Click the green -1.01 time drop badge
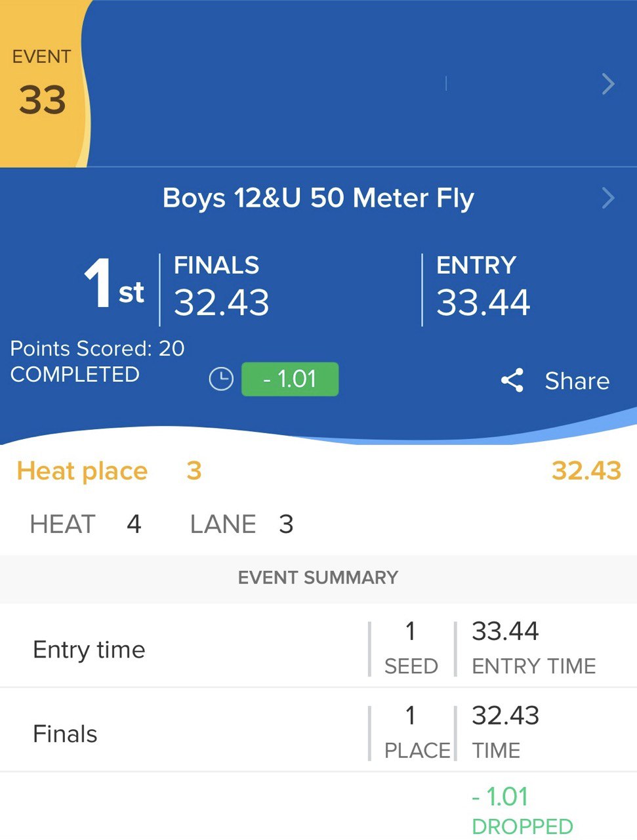637x840 pixels. [290, 379]
